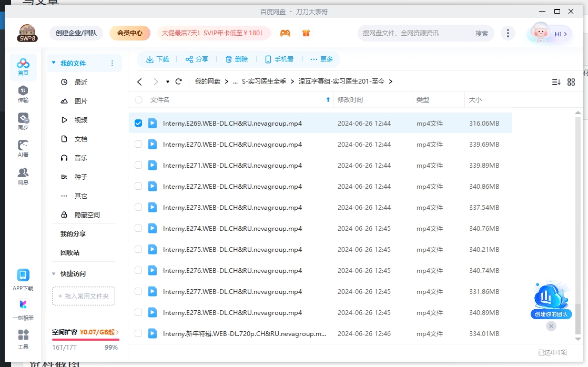The height and width of the screenshot is (367, 588).
Task: Uncheck the Interny.E269 file checkbox
Action: point(138,123)
